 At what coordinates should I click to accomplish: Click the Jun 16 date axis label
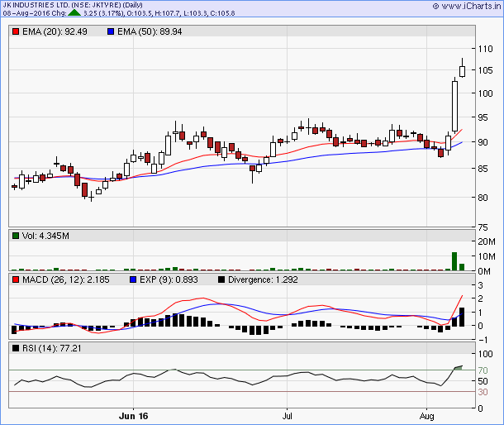[133, 416]
